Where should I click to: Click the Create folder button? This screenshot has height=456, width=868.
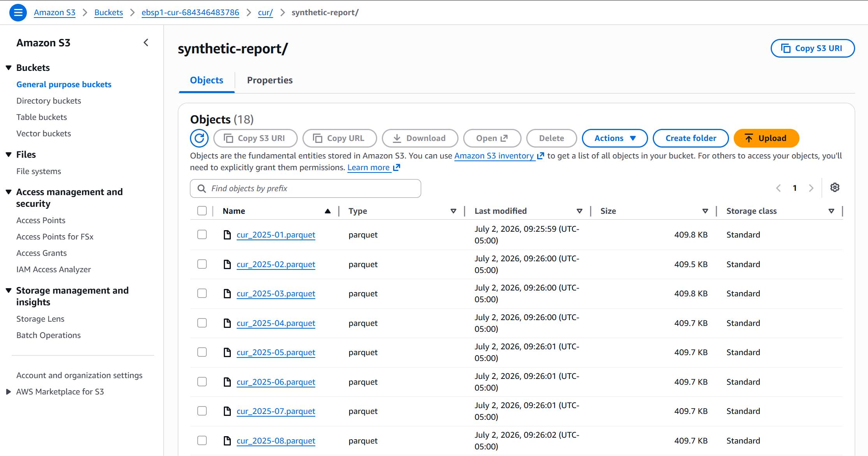tap(691, 138)
